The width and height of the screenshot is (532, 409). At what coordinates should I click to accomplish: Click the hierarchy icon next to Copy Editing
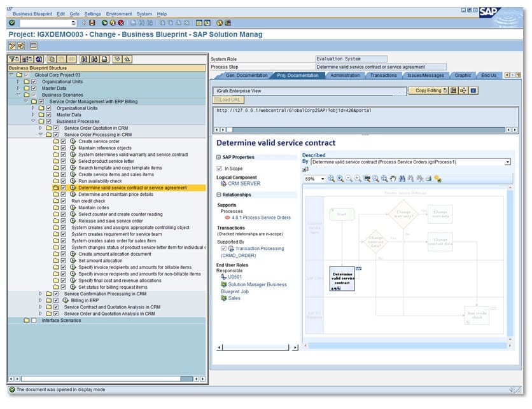click(463, 90)
